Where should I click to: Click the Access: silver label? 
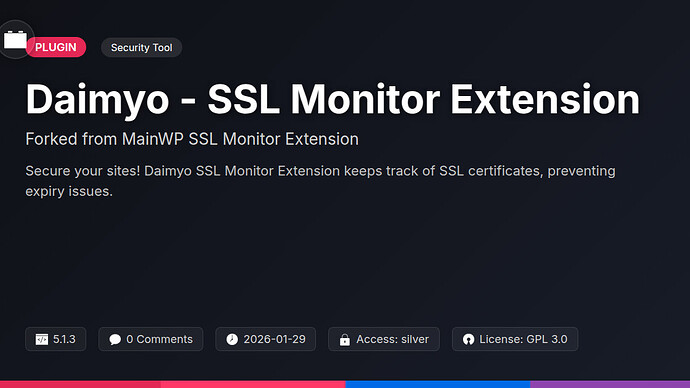[x=392, y=339]
